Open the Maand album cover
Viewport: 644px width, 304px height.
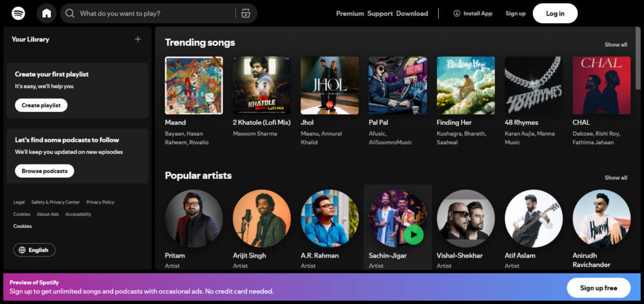tap(194, 85)
